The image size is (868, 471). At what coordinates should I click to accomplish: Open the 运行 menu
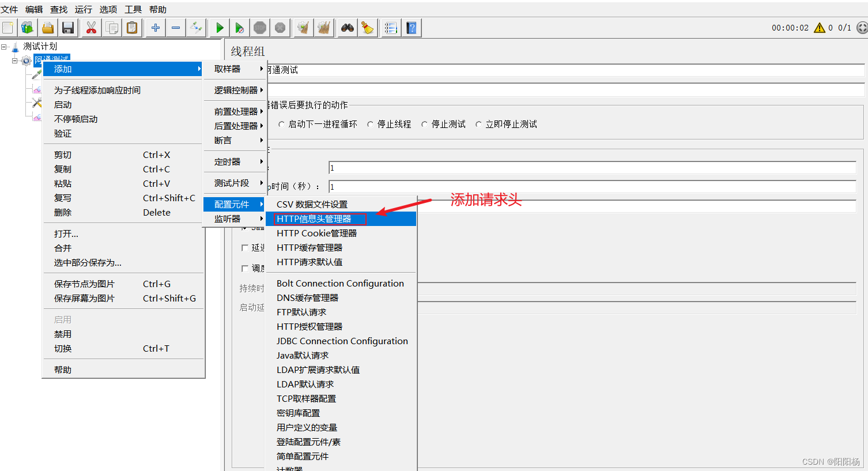click(x=84, y=9)
